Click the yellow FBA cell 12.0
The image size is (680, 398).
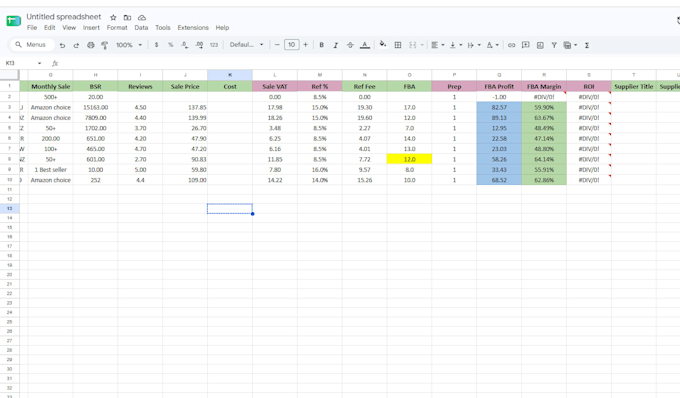tap(409, 159)
